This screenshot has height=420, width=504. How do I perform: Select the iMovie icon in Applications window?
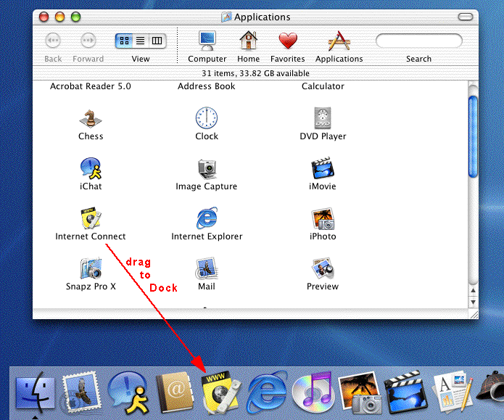tap(323, 168)
